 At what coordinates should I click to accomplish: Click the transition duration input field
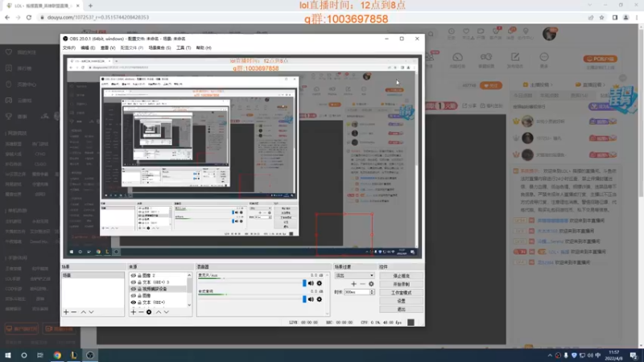pyautogui.click(x=357, y=292)
